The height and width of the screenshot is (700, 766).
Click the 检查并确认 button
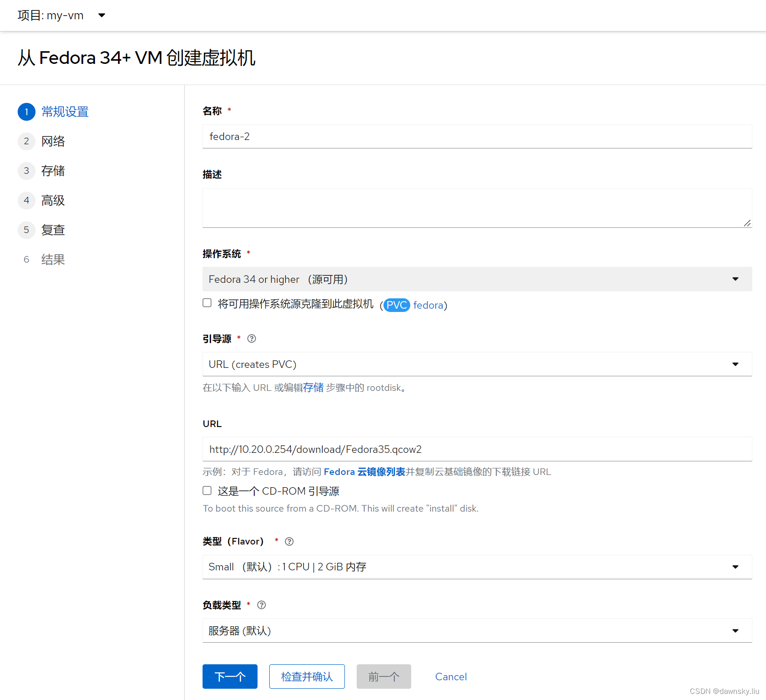(x=307, y=677)
